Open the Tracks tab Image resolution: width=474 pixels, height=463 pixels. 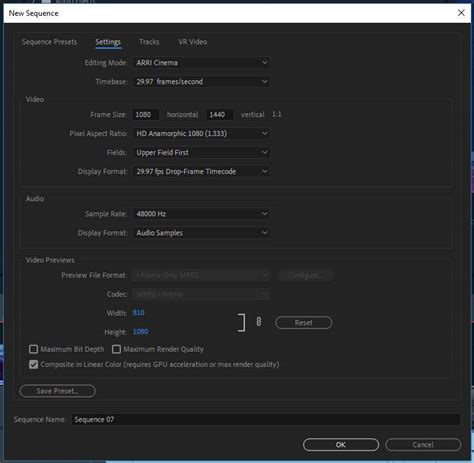(149, 42)
